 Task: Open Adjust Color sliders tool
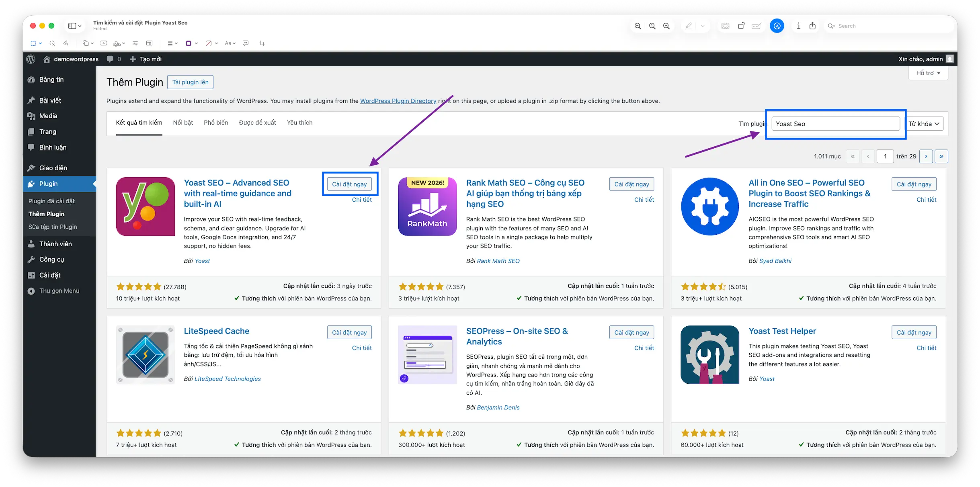pos(135,43)
